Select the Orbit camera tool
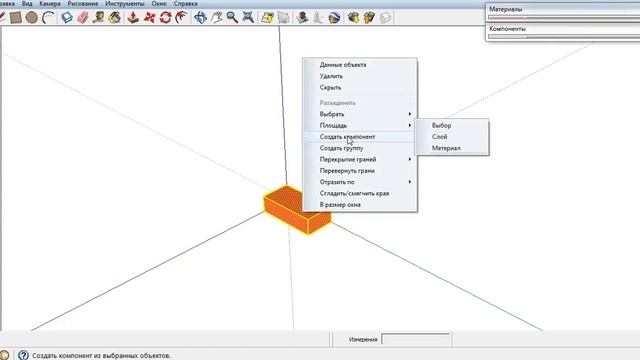Viewport: 640px width, 360px height. tap(200, 18)
